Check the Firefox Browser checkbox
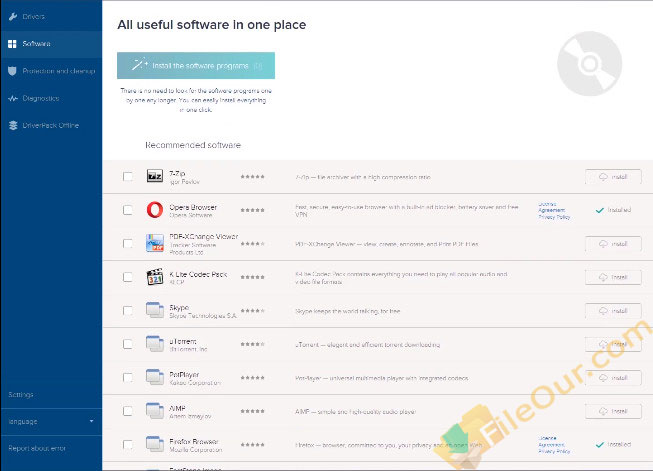The height and width of the screenshot is (471, 653). click(x=128, y=445)
